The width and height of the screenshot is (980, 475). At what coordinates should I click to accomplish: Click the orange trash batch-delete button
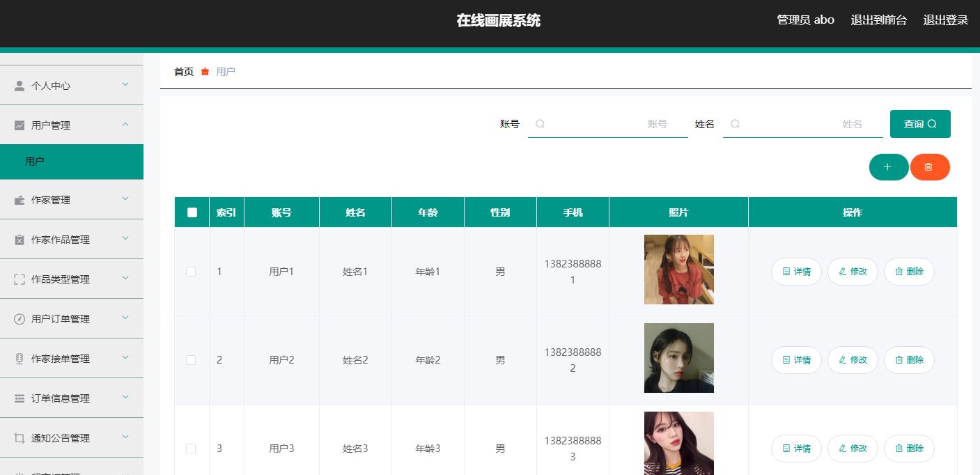pos(930,167)
